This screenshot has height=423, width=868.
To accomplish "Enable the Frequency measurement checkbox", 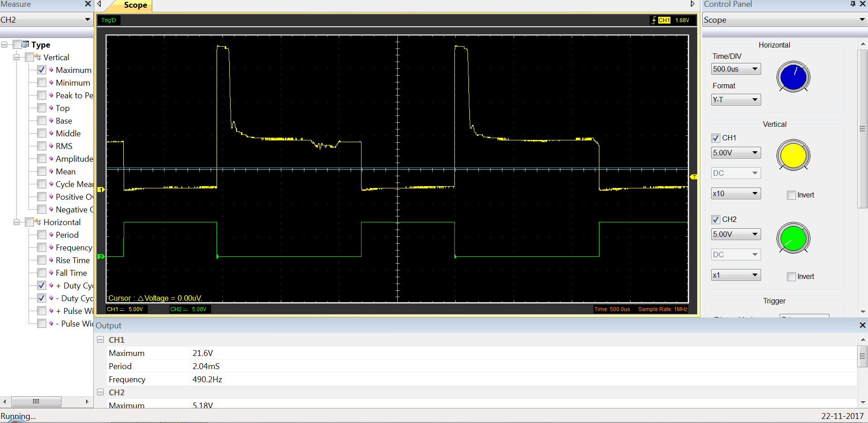I will coord(42,247).
